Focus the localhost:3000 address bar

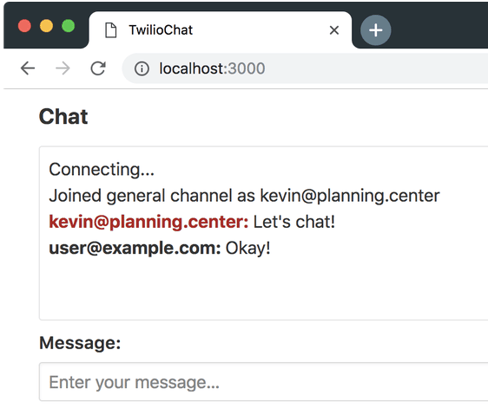pos(305,69)
